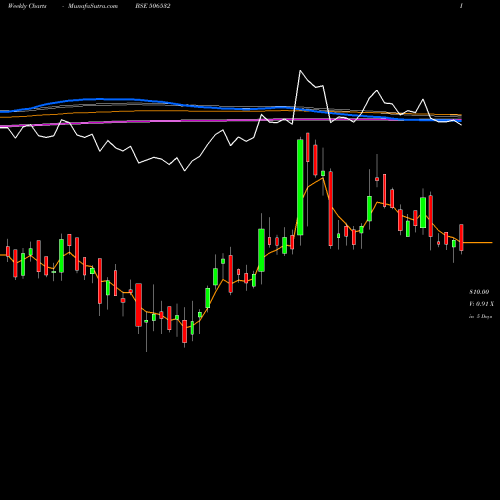Click the highest peak of the white indicator line
The height and width of the screenshot is (500, 500).
coord(300,71)
